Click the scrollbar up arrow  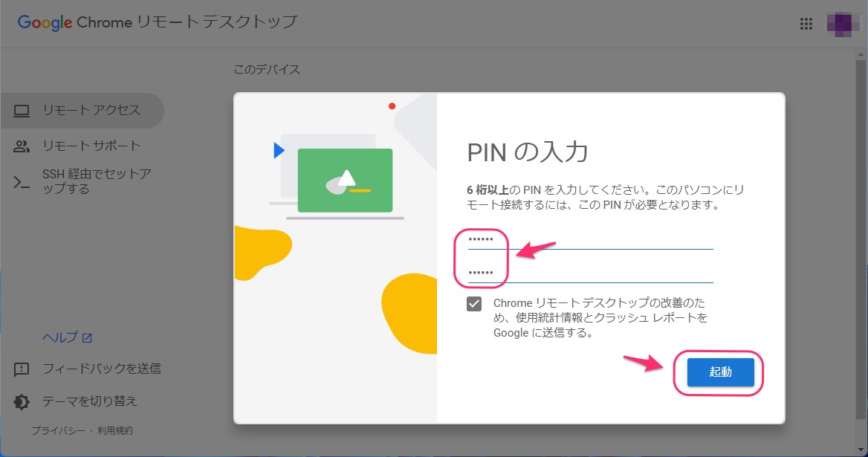pyautogui.click(x=861, y=54)
